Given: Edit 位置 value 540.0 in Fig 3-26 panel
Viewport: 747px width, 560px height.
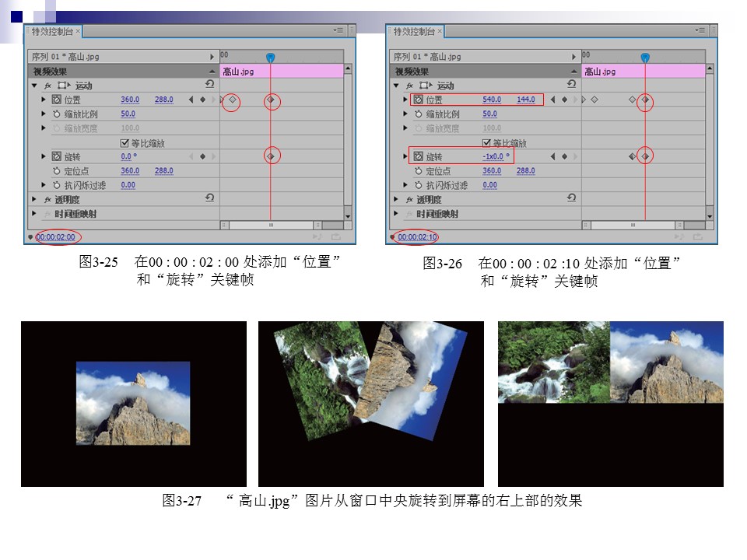Looking at the screenshot, I should click(492, 100).
